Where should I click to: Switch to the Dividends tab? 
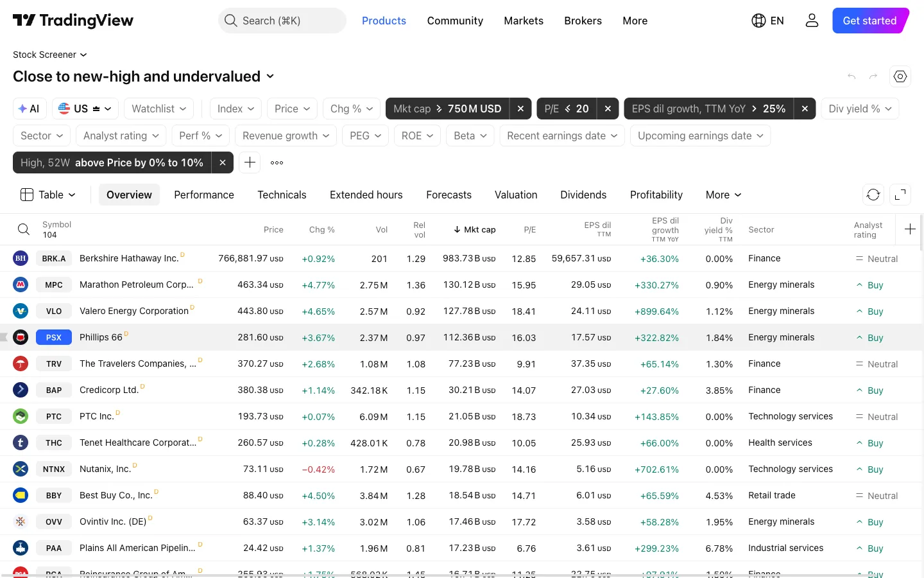click(x=583, y=195)
